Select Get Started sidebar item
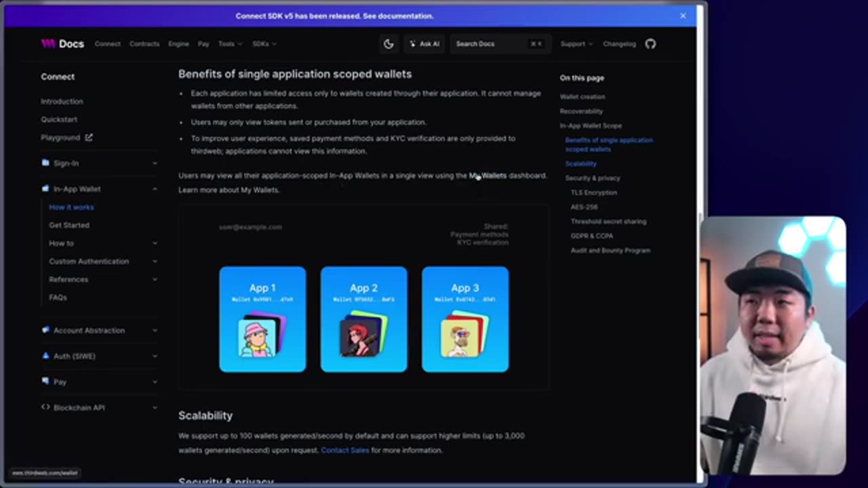The height and width of the screenshot is (488, 868). point(69,225)
